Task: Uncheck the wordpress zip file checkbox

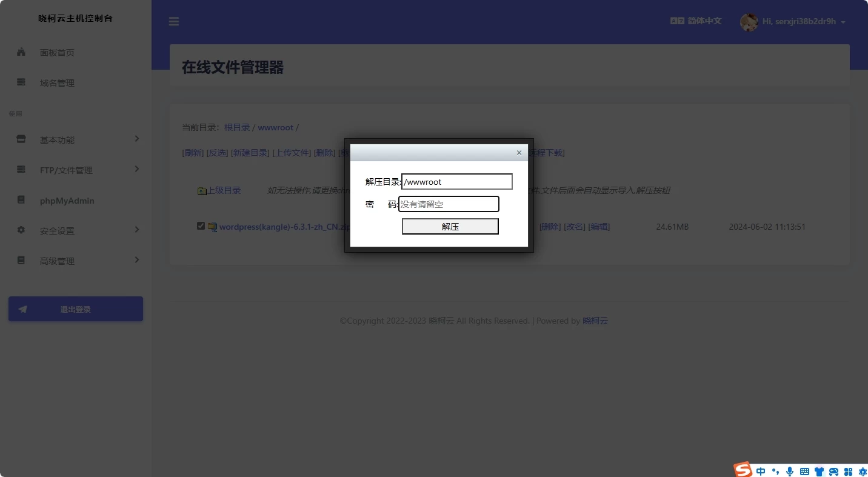Action: coord(201,226)
